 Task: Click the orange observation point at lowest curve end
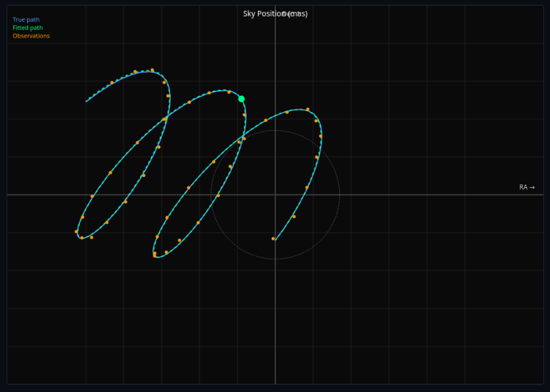273,238
